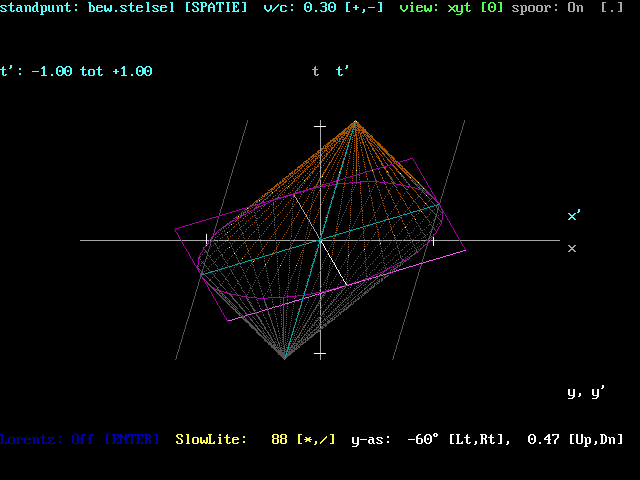Click the right tick mark on x axis
640x480 pixels.
pos(434,240)
